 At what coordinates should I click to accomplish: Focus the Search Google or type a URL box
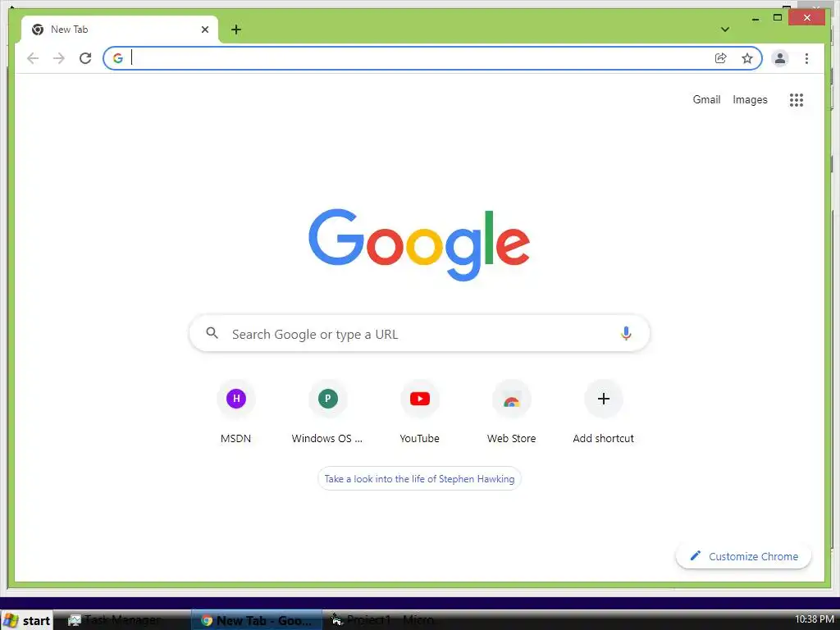419,333
